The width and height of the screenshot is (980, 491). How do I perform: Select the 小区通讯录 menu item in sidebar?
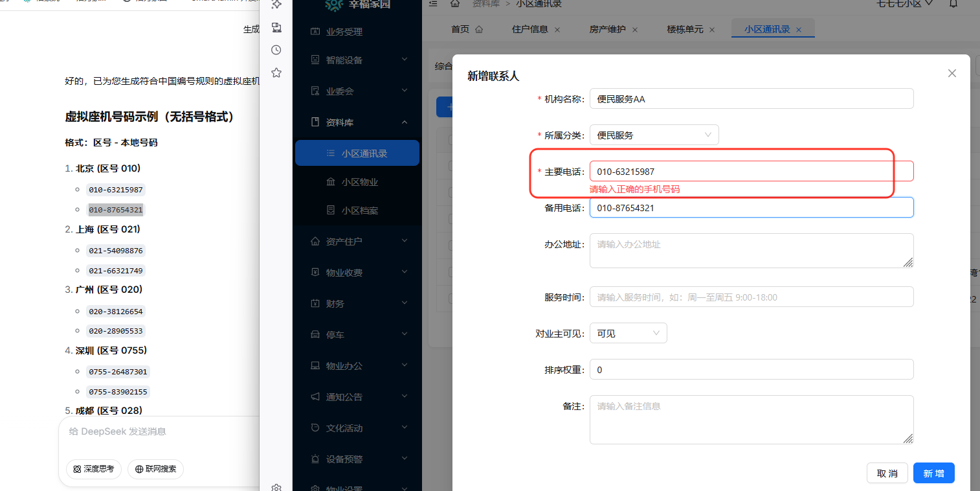pyautogui.click(x=360, y=153)
